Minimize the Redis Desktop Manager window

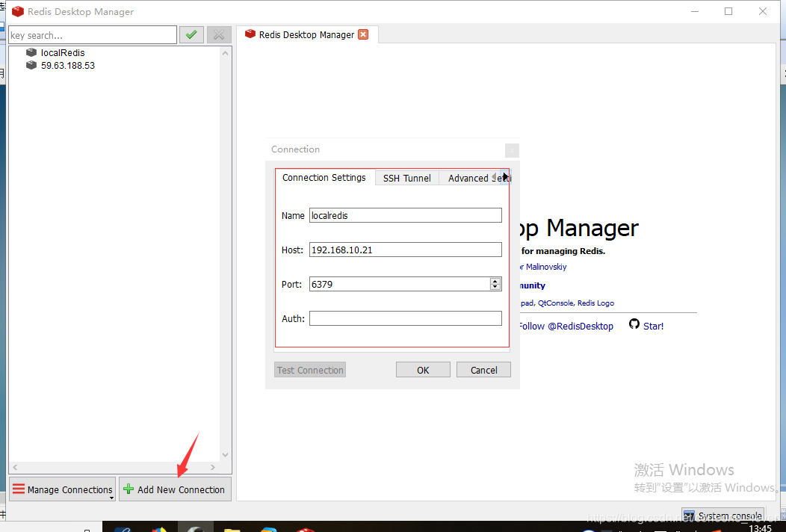pos(695,11)
